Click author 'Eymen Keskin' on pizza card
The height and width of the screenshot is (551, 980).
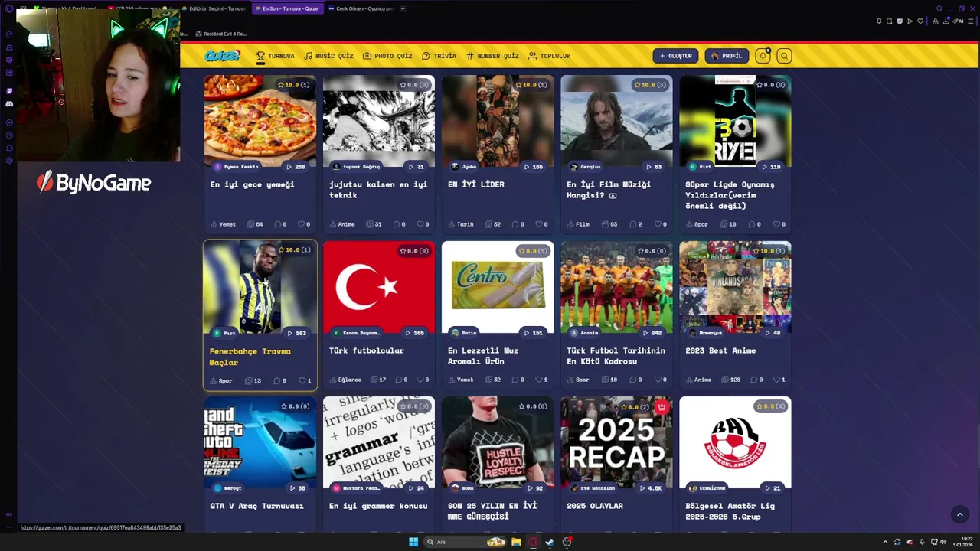(237, 166)
